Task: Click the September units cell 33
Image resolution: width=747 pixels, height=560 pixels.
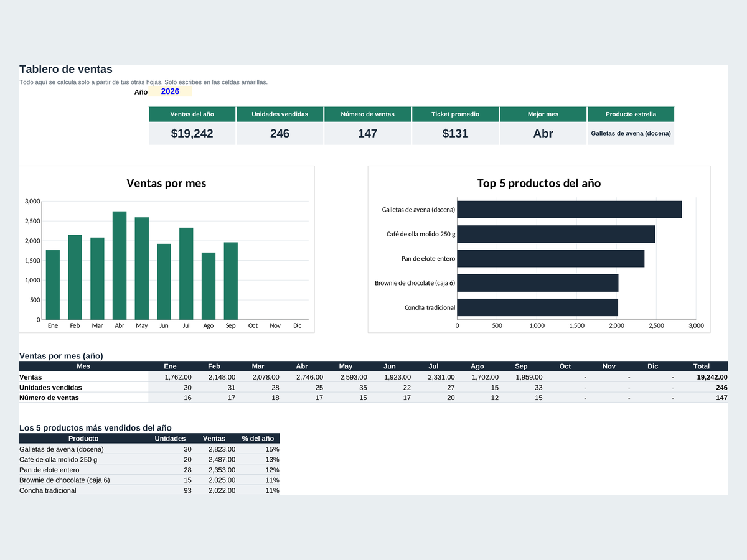Action: pos(522,387)
